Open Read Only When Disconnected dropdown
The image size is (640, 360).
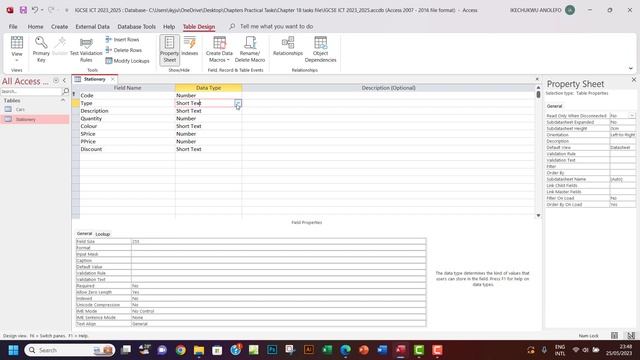coord(632,116)
